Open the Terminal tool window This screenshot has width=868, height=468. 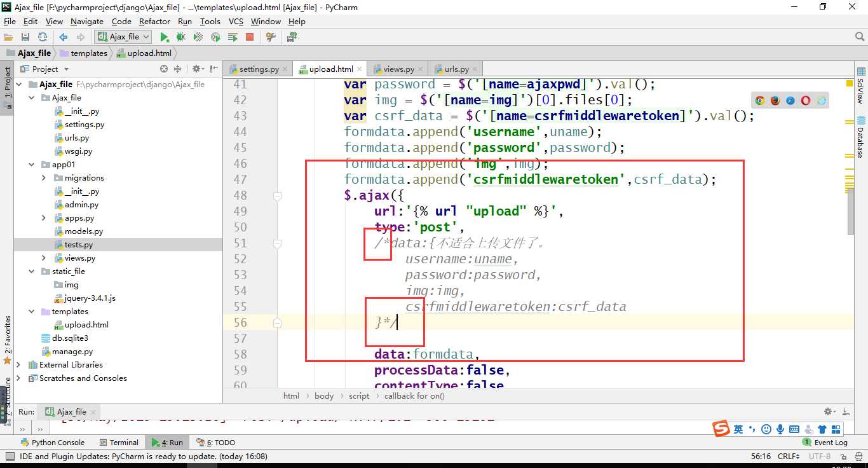tap(119, 443)
